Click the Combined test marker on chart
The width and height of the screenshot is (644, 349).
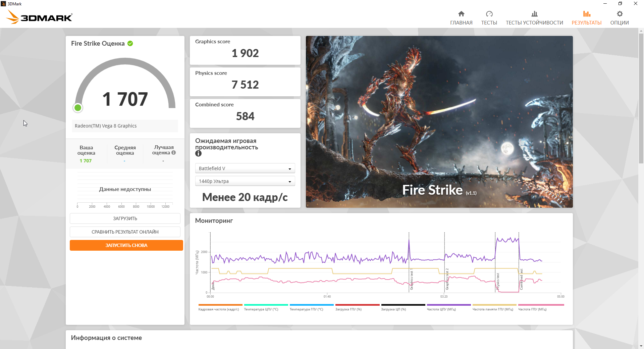click(521, 279)
